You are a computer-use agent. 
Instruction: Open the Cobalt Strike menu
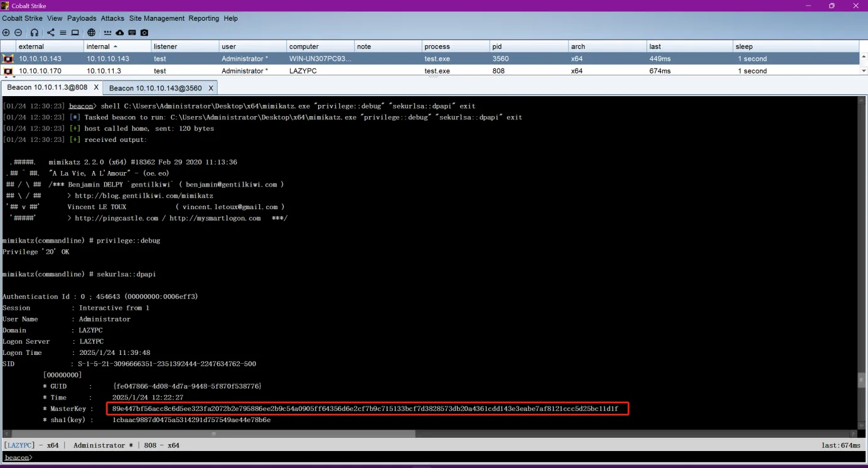22,18
